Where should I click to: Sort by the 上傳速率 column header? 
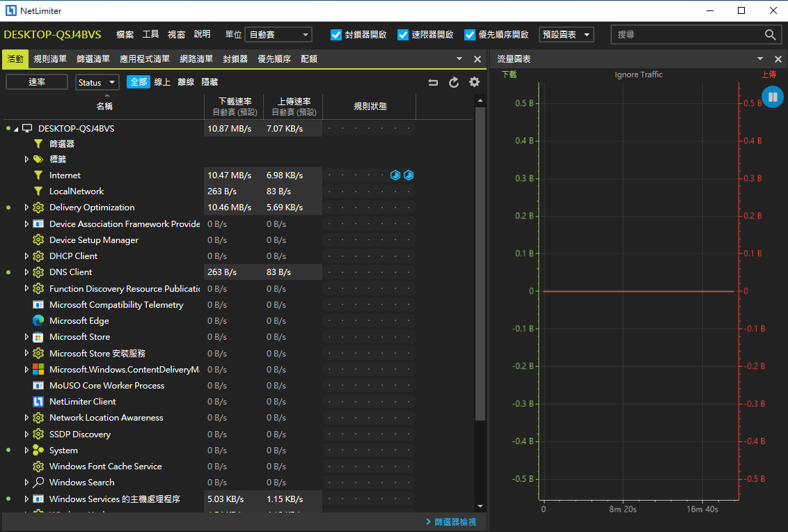click(x=294, y=106)
